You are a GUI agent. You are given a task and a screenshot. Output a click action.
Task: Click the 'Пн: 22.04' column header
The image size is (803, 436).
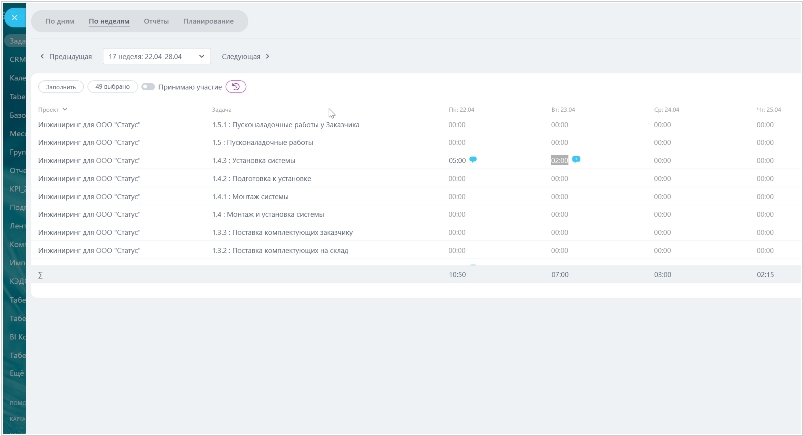[x=461, y=110]
